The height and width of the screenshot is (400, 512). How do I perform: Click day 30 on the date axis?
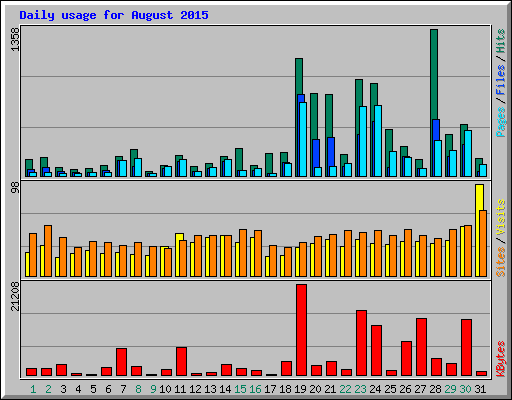tap(465, 389)
